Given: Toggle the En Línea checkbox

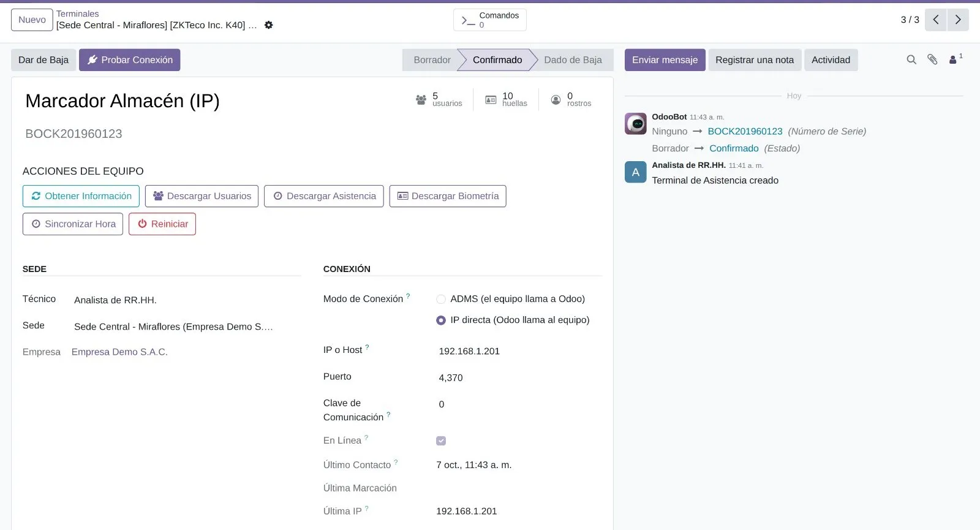Looking at the screenshot, I should [441, 441].
